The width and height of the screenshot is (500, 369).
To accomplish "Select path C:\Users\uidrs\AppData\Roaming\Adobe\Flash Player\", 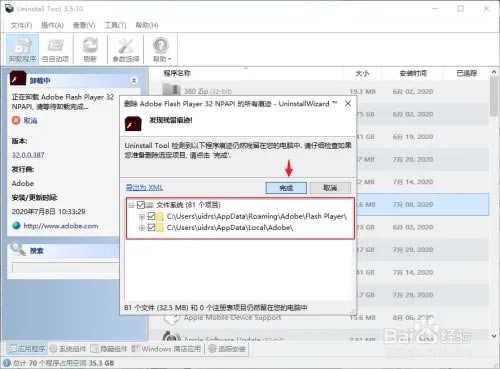I will click(257, 216).
